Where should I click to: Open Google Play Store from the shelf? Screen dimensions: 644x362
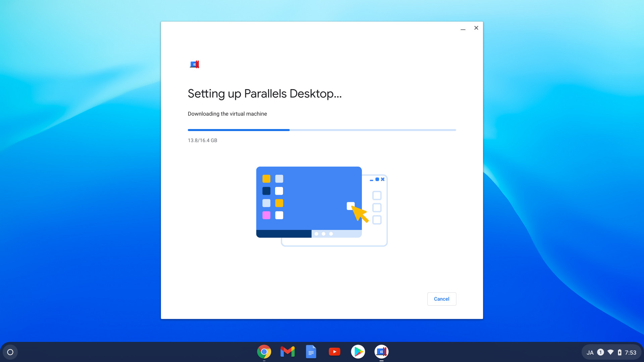358,352
